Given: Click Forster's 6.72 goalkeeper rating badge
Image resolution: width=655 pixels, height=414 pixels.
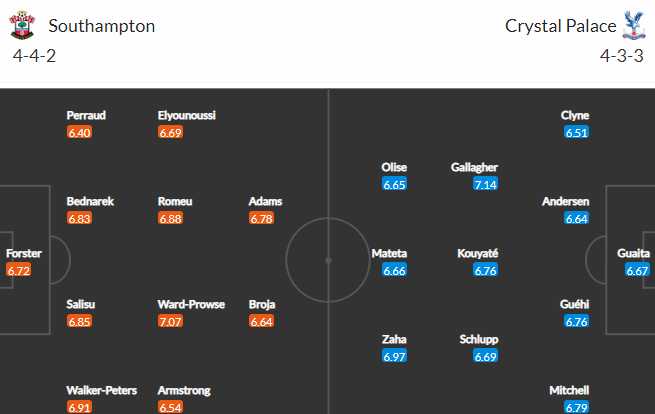Looking at the screenshot, I should click(19, 270).
